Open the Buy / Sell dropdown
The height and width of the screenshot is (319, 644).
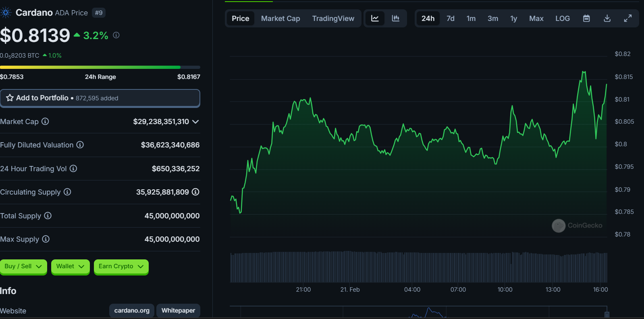(x=23, y=267)
